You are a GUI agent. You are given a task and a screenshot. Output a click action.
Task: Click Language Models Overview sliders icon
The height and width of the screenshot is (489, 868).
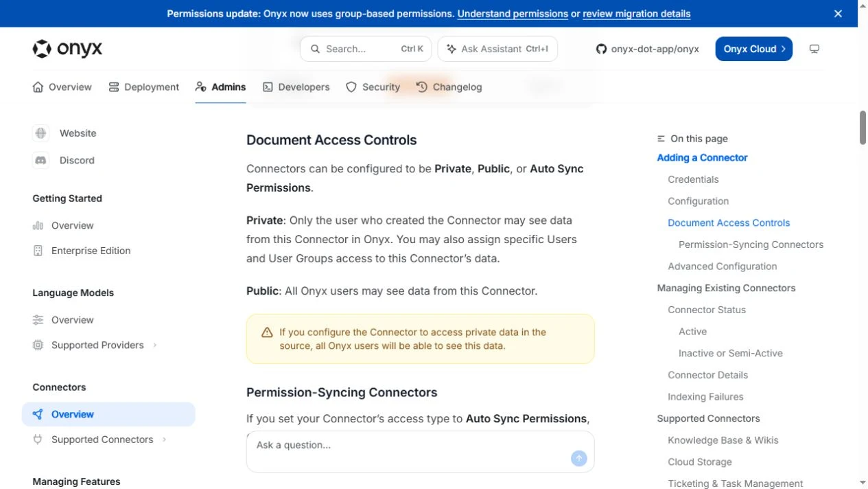38,320
